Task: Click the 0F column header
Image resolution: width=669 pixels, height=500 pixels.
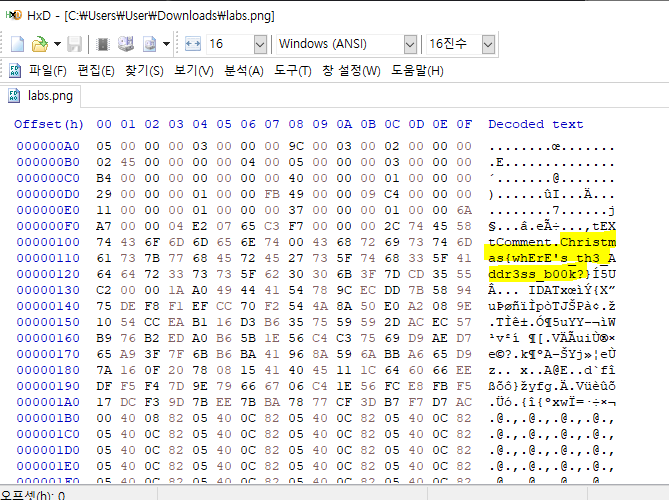Action: point(464,124)
